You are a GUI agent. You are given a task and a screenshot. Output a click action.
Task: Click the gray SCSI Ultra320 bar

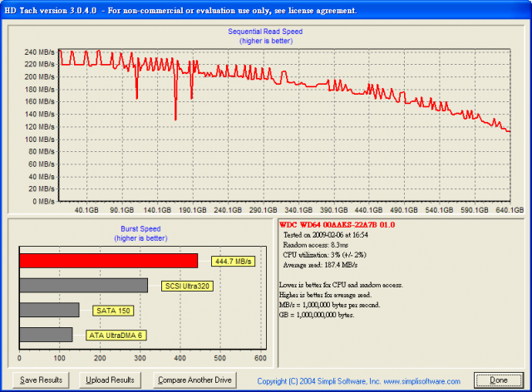coord(83,285)
